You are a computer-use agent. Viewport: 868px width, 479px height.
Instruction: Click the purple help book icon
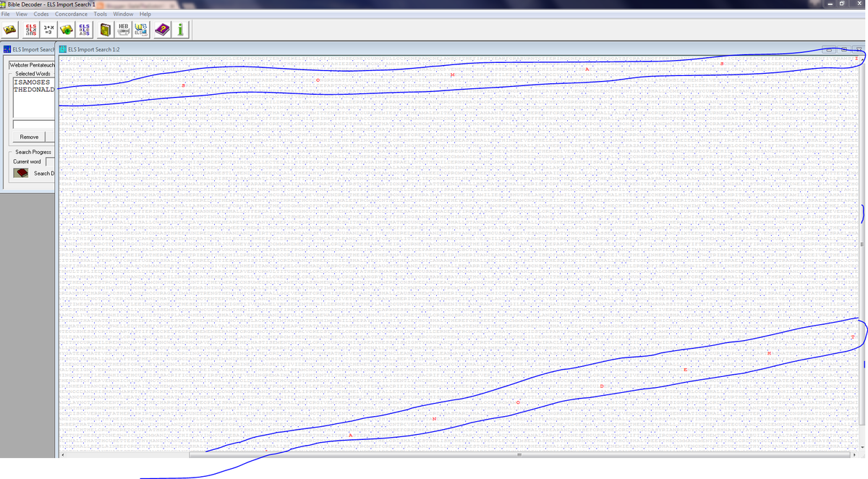pos(163,30)
